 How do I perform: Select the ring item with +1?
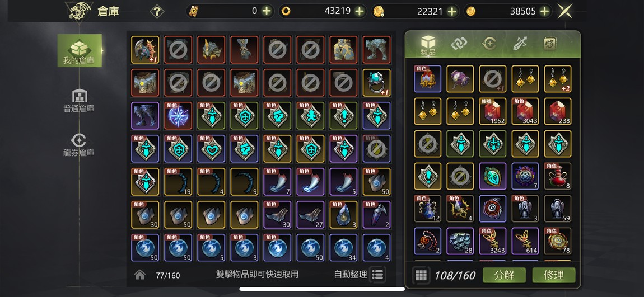(x=377, y=82)
